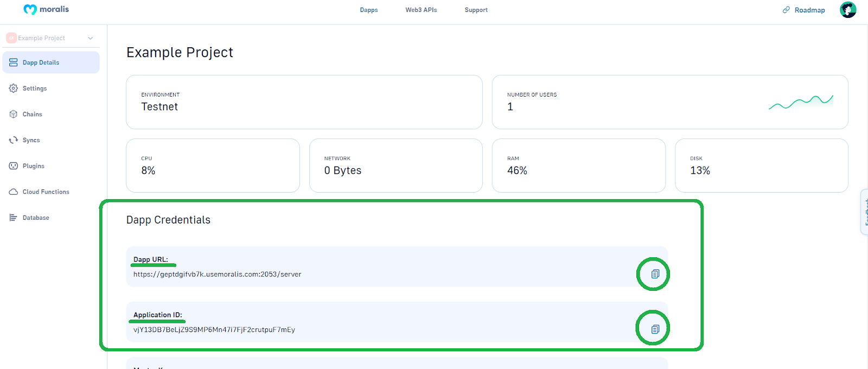Screen dimensions: 868x369
Task: Click the Network 0 Bytes value
Action: tap(343, 170)
